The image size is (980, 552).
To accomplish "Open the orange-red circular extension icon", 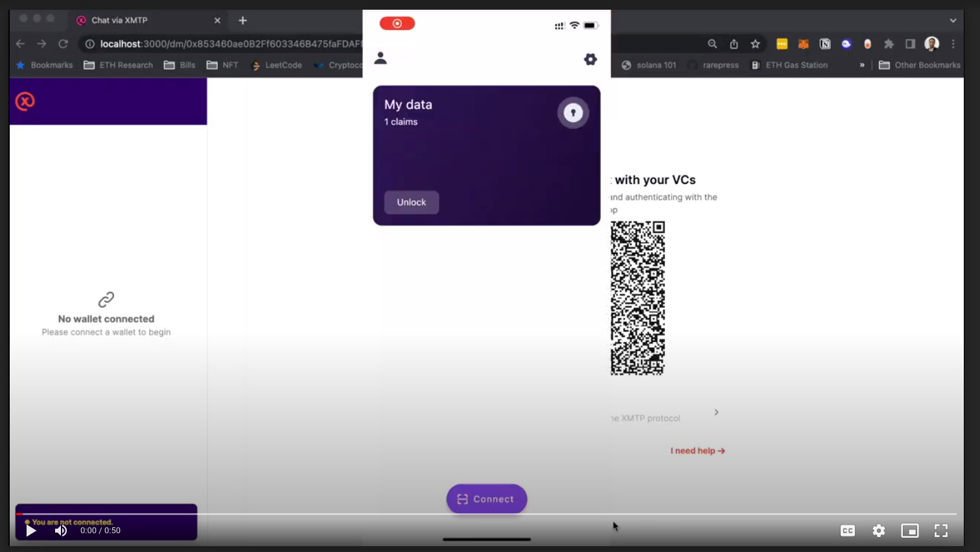I will pyautogui.click(x=868, y=44).
